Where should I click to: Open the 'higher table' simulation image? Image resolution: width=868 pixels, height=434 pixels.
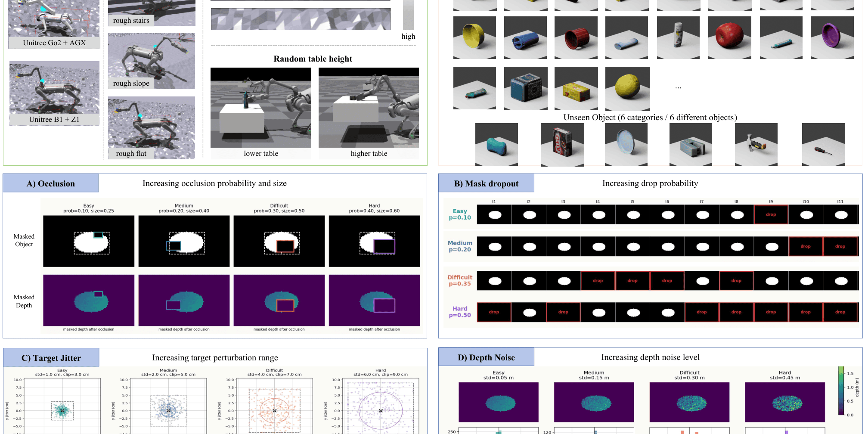(x=369, y=108)
